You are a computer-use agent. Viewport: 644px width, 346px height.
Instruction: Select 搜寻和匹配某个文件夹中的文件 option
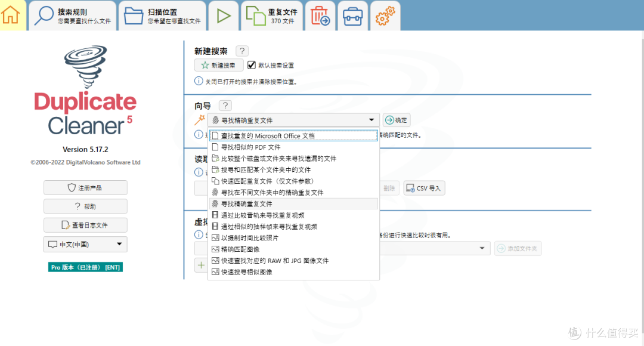click(293, 169)
